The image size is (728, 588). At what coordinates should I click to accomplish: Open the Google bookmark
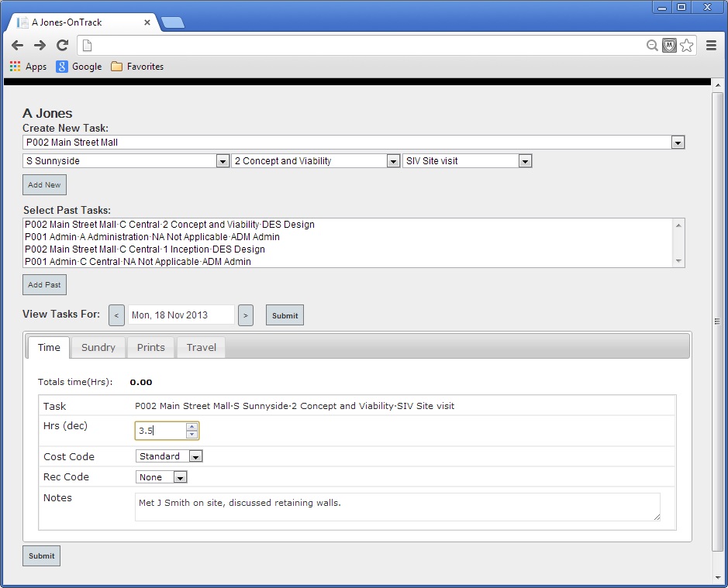click(78, 67)
